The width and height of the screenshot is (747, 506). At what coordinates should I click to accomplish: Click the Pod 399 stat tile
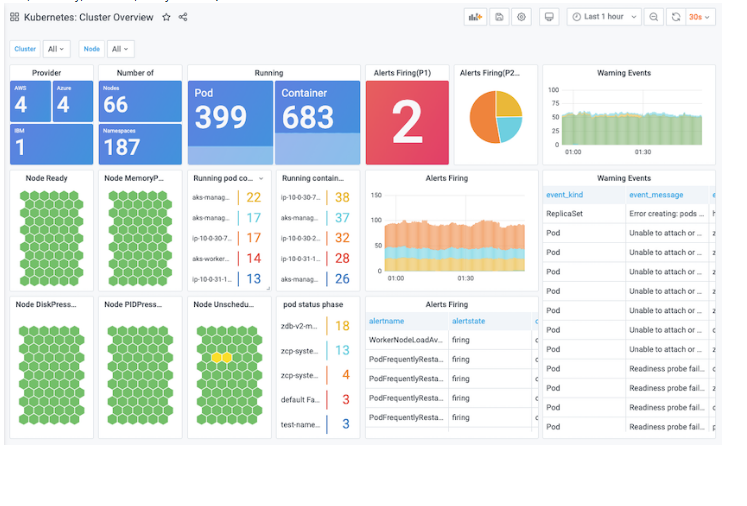[231, 123]
